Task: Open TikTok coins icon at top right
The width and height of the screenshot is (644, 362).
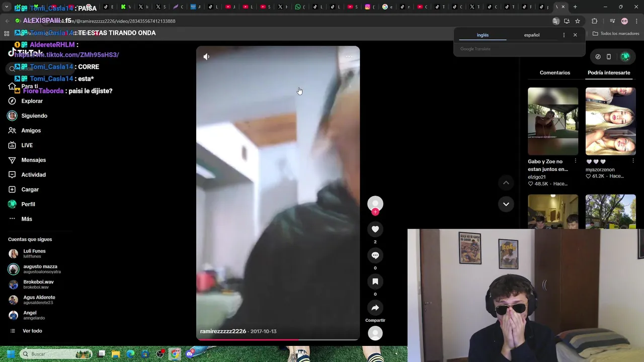Action: coord(598,57)
